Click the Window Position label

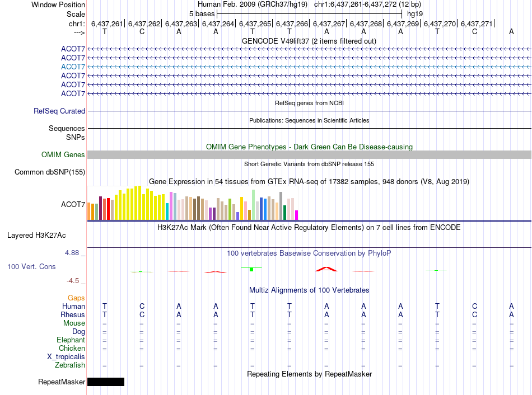coord(58,4)
